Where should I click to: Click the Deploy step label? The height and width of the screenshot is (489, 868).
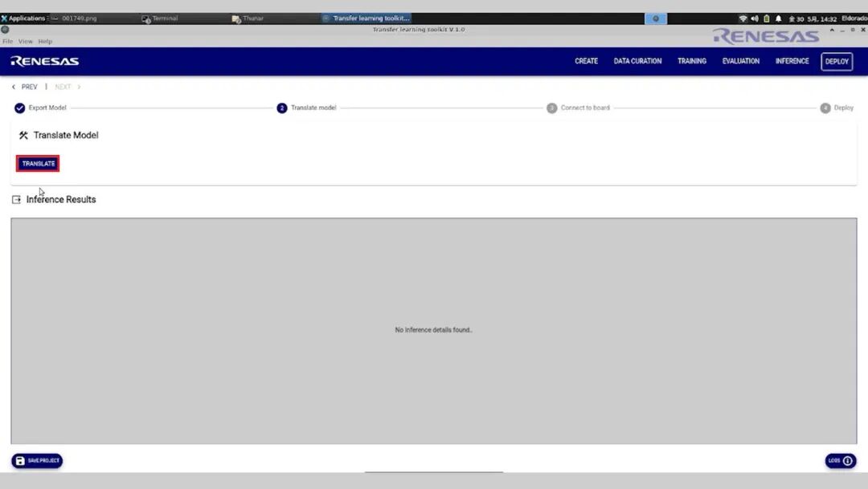point(844,108)
